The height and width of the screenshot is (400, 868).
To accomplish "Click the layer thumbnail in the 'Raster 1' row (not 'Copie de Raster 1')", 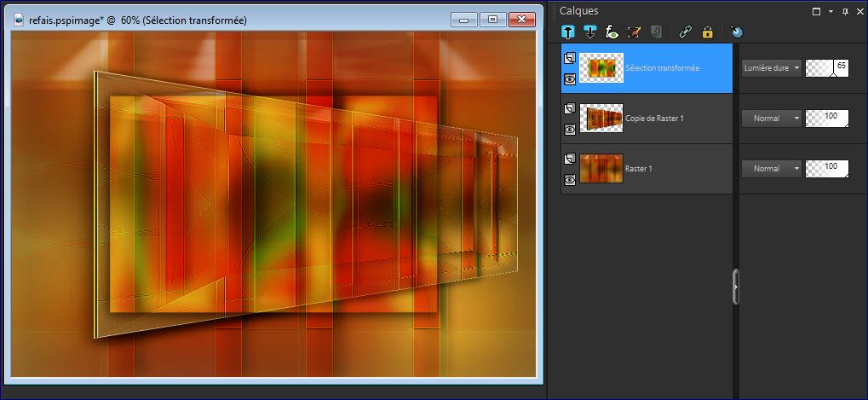I will (x=601, y=168).
